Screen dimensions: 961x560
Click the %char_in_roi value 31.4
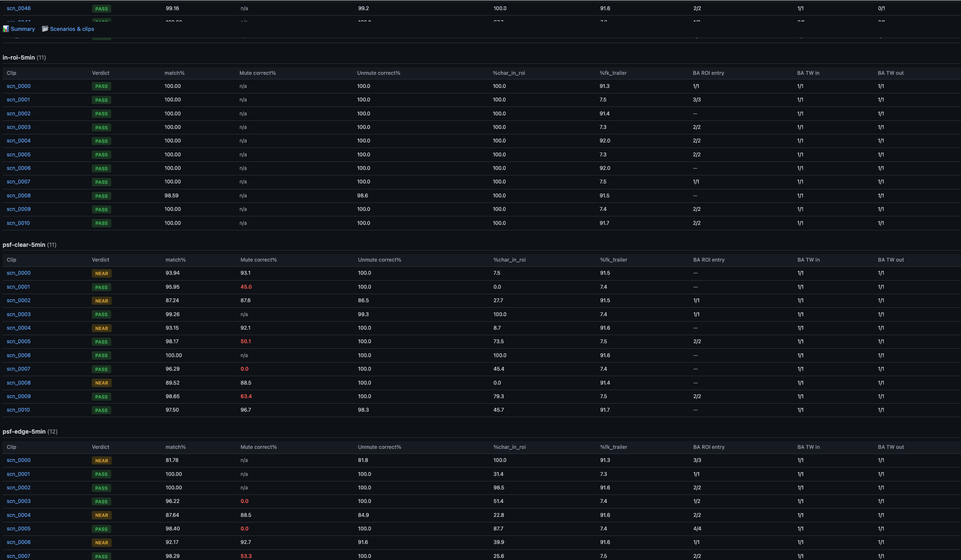(499, 474)
